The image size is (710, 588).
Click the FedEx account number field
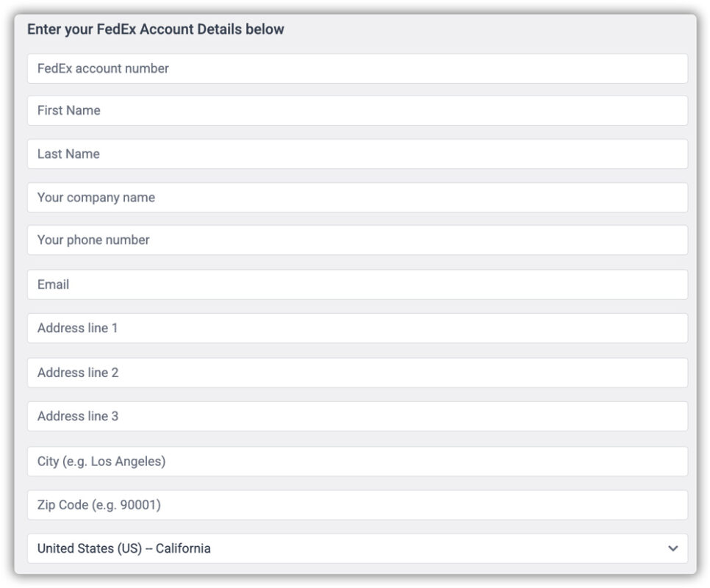[357, 68]
